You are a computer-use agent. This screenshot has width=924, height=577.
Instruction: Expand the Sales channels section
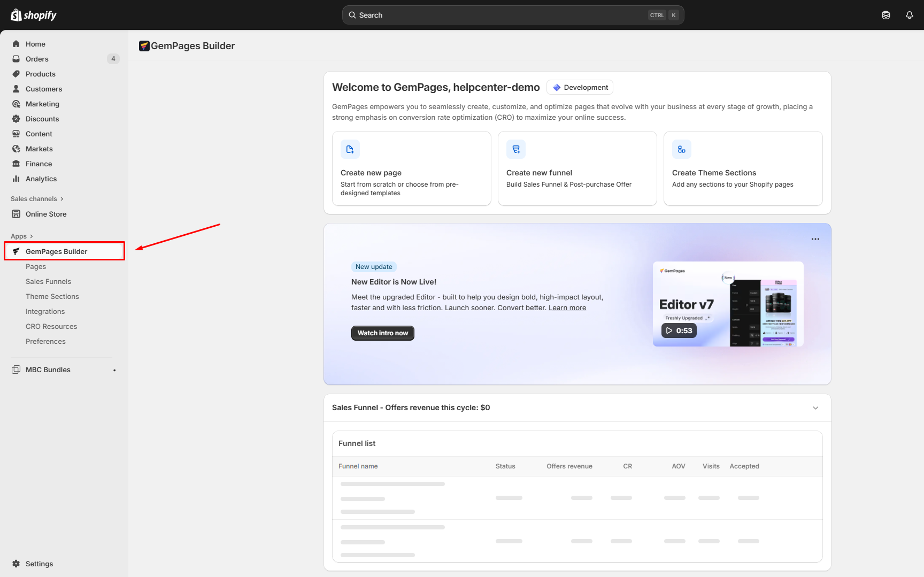(62, 199)
